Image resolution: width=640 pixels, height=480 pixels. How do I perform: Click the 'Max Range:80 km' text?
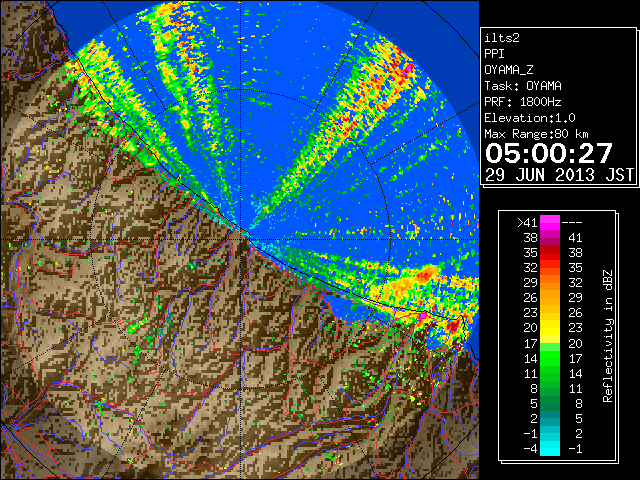point(536,134)
